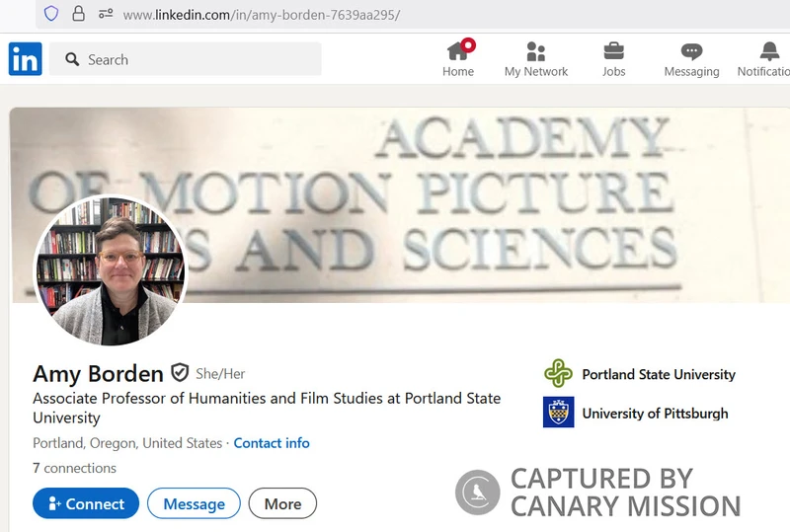Click the search magnifier icon

[x=72, y=59]
